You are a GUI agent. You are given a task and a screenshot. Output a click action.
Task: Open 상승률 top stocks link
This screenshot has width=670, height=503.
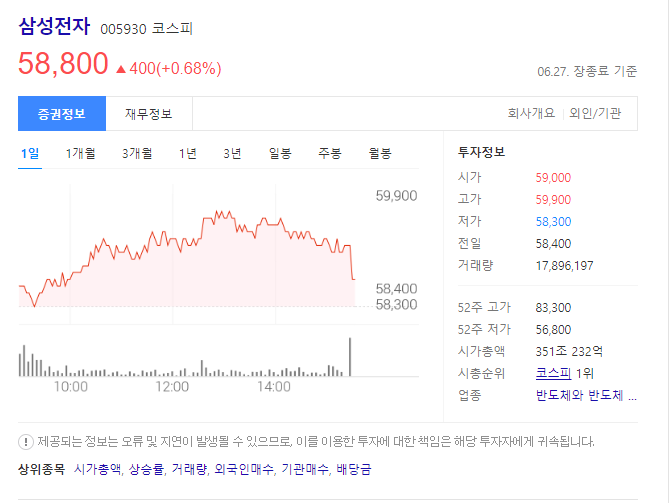[x=146, y=469]
